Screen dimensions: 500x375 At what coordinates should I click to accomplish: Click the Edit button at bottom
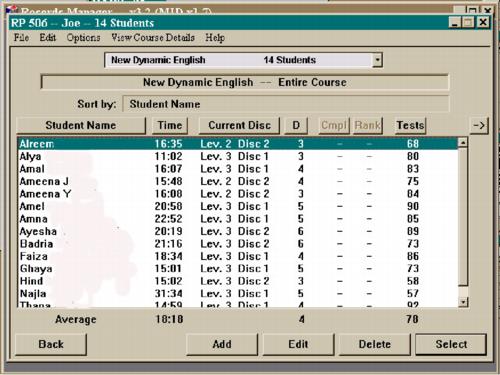(298, 344)
